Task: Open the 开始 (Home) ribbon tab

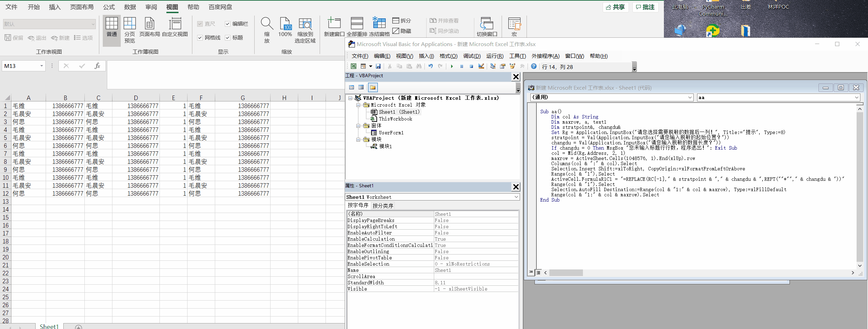Action: pyautogui.click(x=34, y=7)
